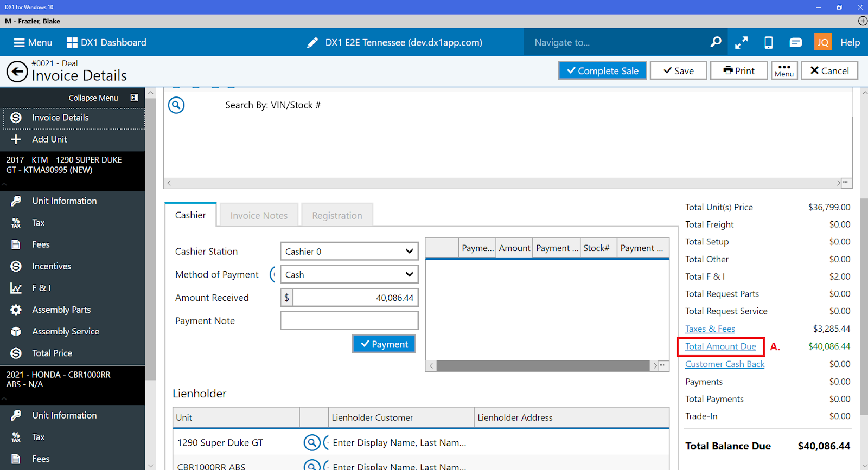
Task: Click the Print button
Action: (739, 70)
